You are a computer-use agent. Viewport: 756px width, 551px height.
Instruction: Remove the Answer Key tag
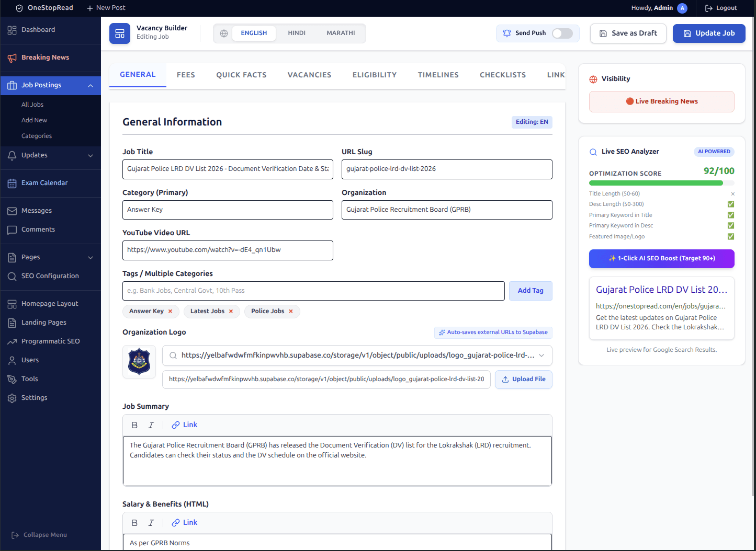pyautogui.click(x=170, y=312)
